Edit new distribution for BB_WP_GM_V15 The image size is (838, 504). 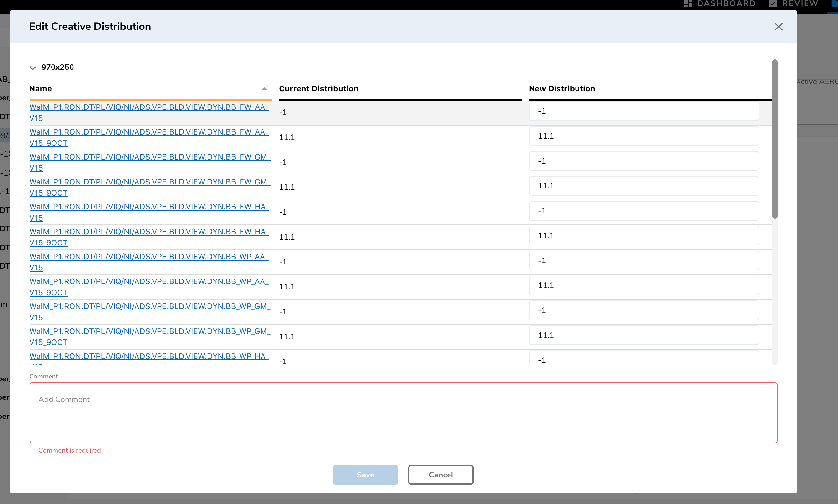[643, 310]
